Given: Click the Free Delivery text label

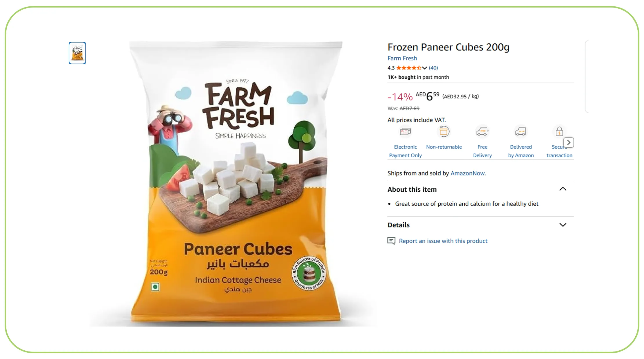Looking at the screenshot, I should [482, 151].
